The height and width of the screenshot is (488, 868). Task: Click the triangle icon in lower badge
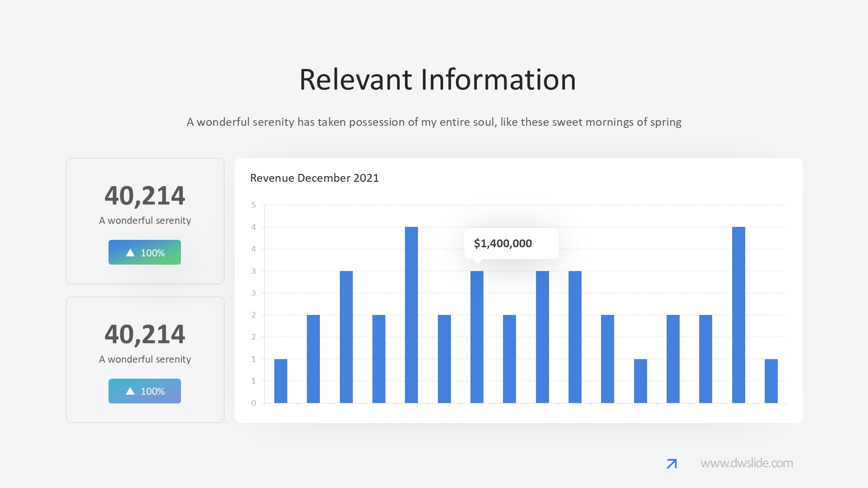(130, 391)
